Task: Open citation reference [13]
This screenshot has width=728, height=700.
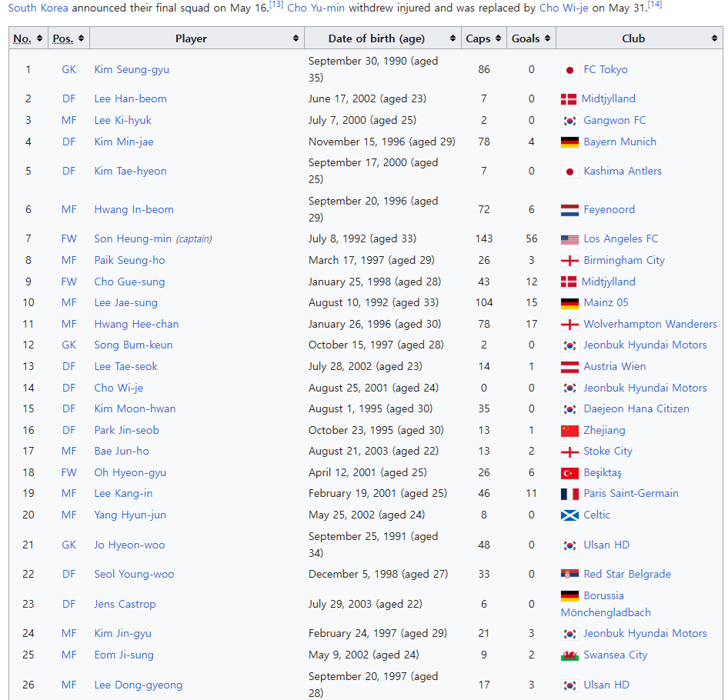Action: 276,4
